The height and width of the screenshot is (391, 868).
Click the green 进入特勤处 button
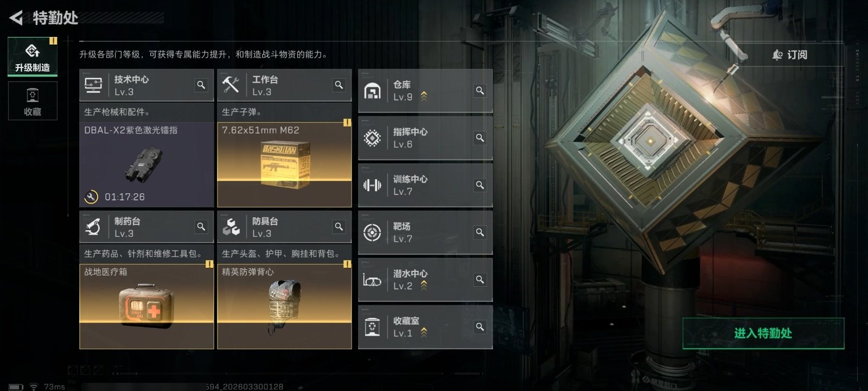click(x=763, y=333)
